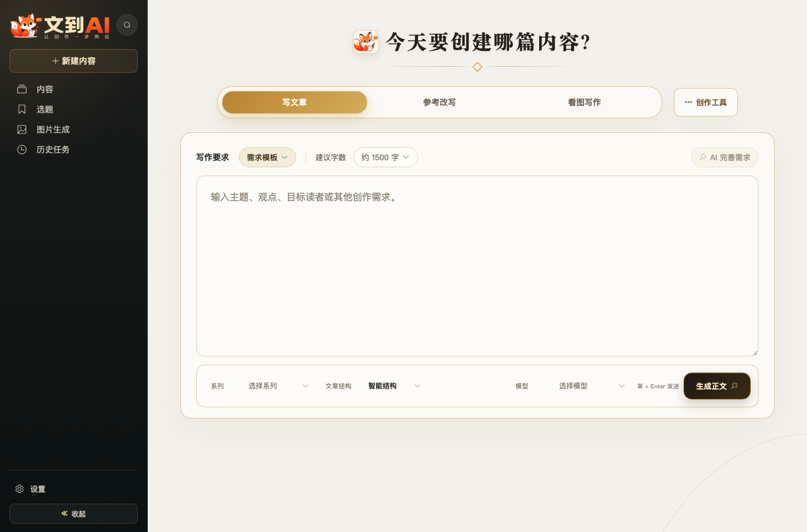Click the 建议字数 label
The width and height of the screenshot is (807, 532).
pos(330,157)
